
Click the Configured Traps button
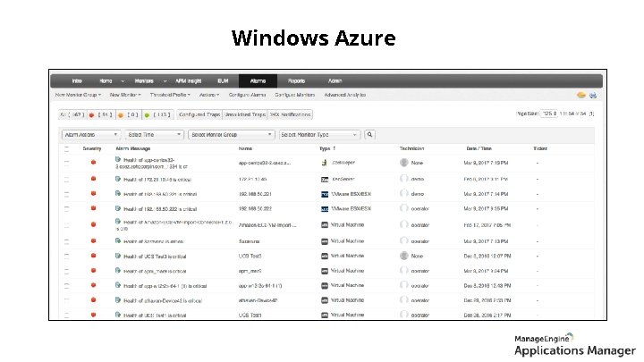(x=199, y=114)
